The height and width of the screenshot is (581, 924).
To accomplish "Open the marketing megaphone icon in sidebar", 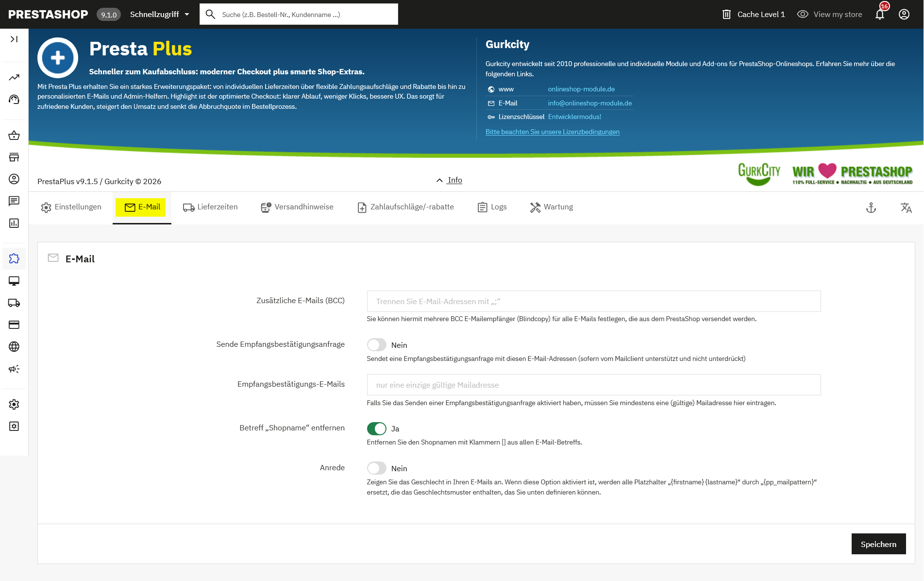I will click(14, 369).
